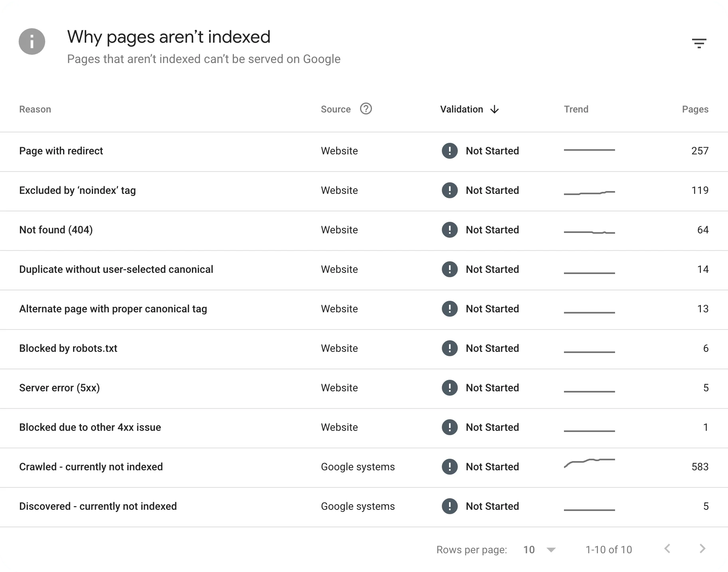The height and width of the screenshot is (572, 728).
Task: Click page count 1 for 4xx issue
Action: [x=706, y=427]
